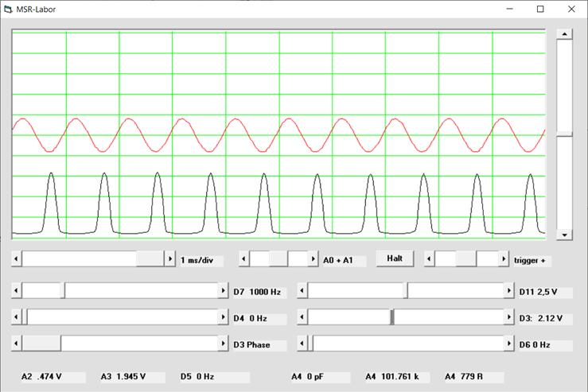The height and width of the screenshot is (392, 588).
Task: Click right arrow of the D6 0 Hz scrollbar
Action: click(x=508, y=343)
